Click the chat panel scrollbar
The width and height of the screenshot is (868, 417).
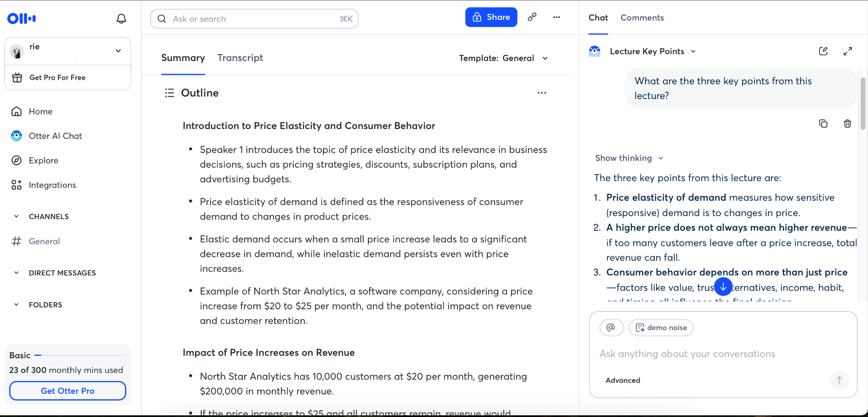point(862,104)
